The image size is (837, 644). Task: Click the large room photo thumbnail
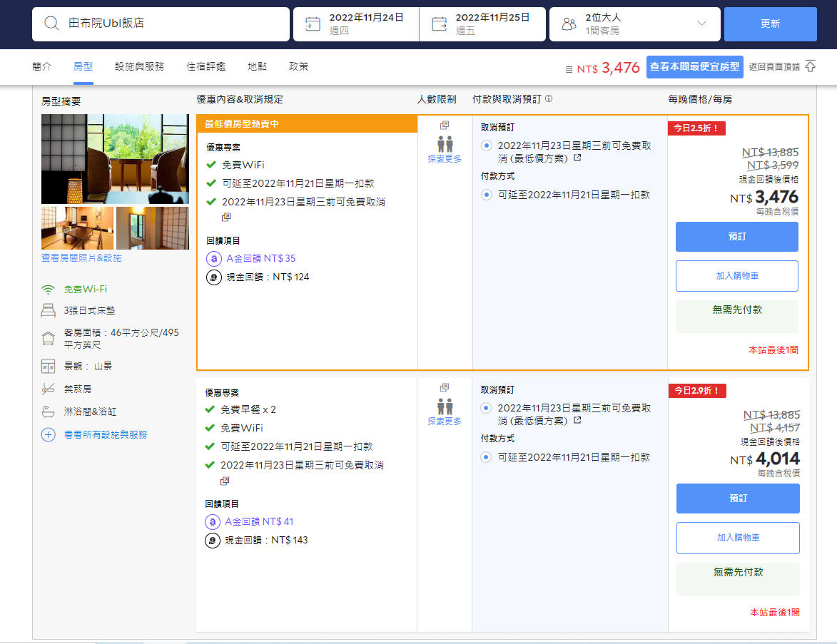114,159
